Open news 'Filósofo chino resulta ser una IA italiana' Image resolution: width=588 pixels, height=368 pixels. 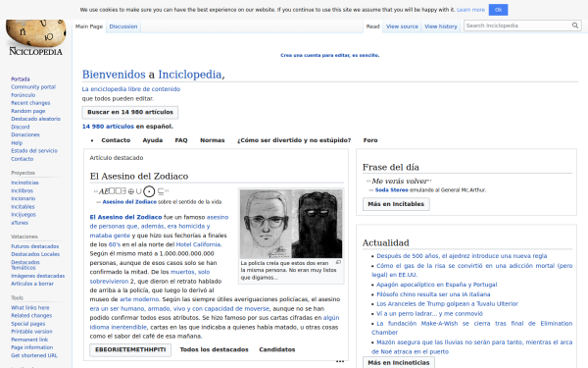(433, 294)
